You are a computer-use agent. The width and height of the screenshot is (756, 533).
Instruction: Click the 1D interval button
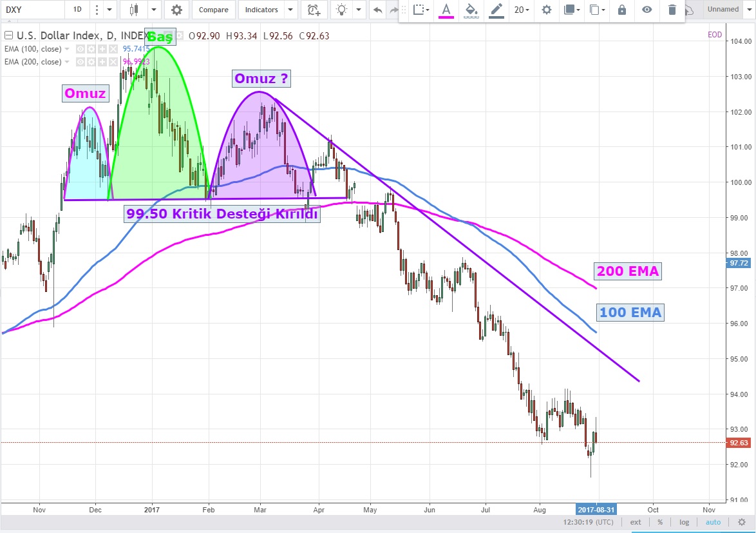pyautogui.click(x=77, y=10)
